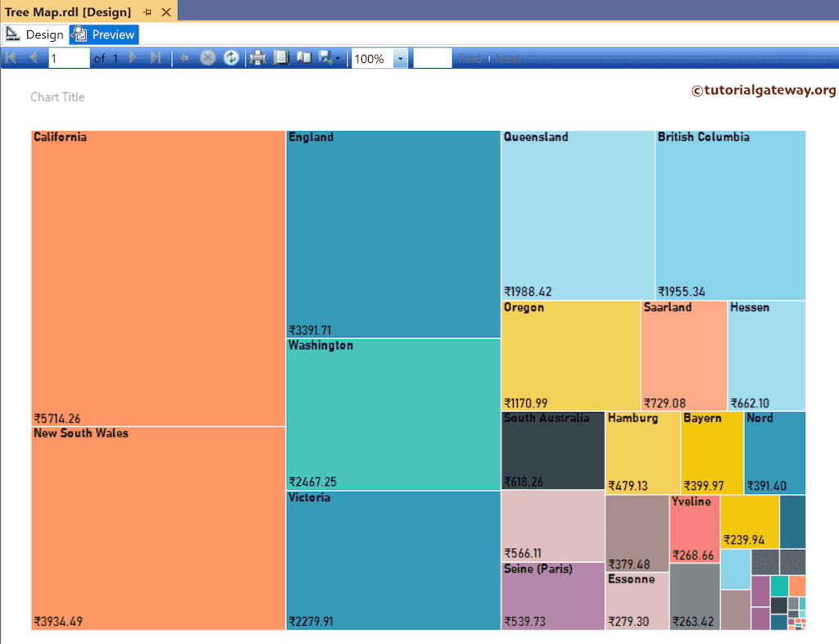This screenshot has height=644, width=839.
Task: Go to the first report page
Action: coord(11,57)
